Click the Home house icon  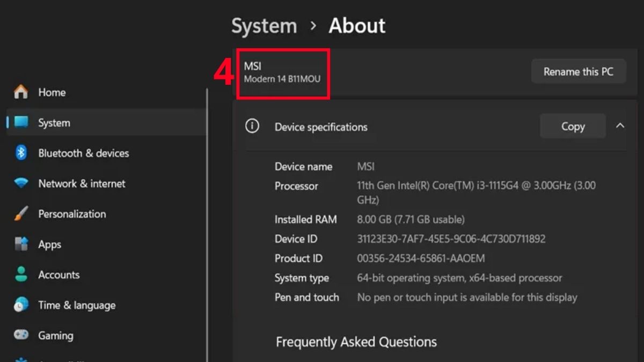coord(21,92)
